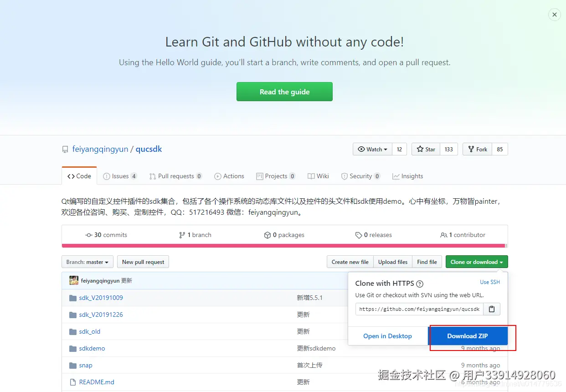Open the 更新sdkdemo commit message
The width and height of the screenshot is (566, 392).
(x=316, y=348)
